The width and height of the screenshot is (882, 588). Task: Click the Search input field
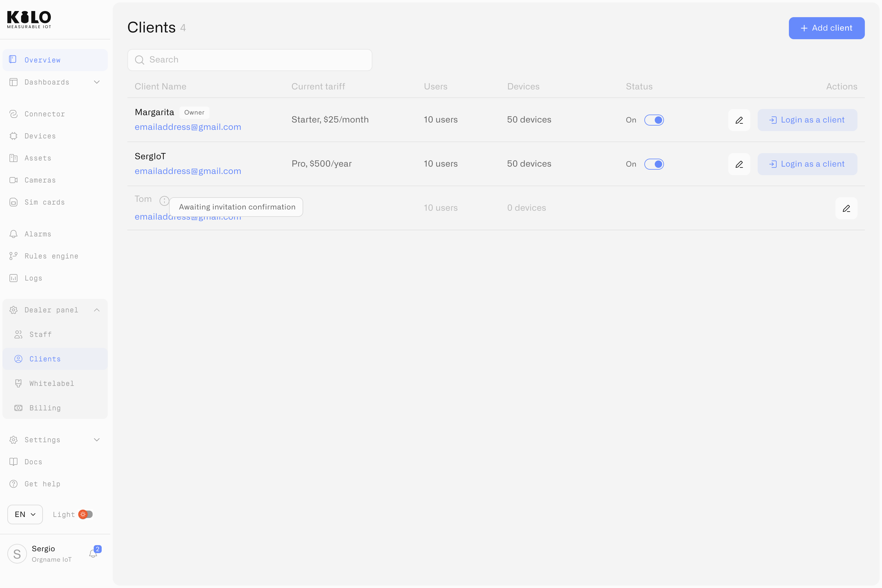pos(250,60)
